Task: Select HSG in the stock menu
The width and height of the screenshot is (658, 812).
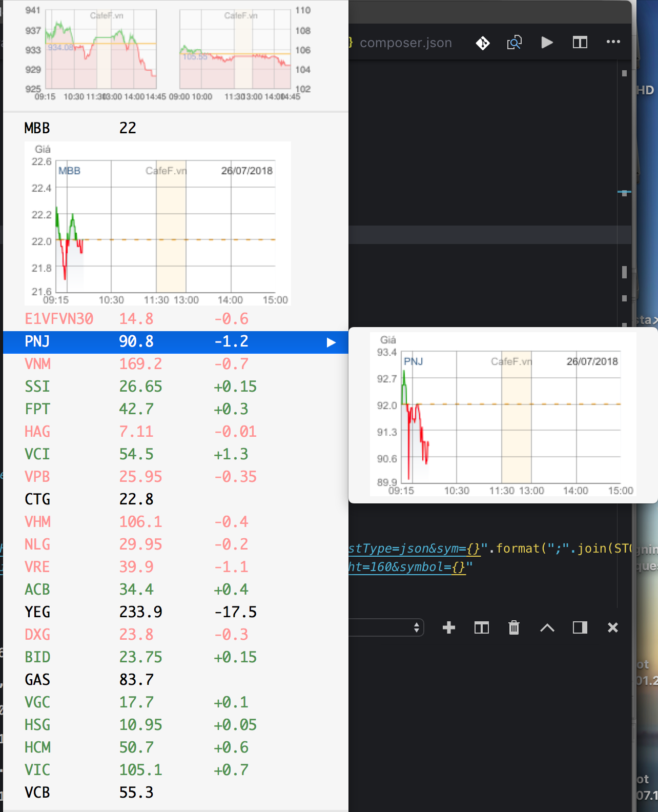Action: pyautogui.click(x=176, y=725)
